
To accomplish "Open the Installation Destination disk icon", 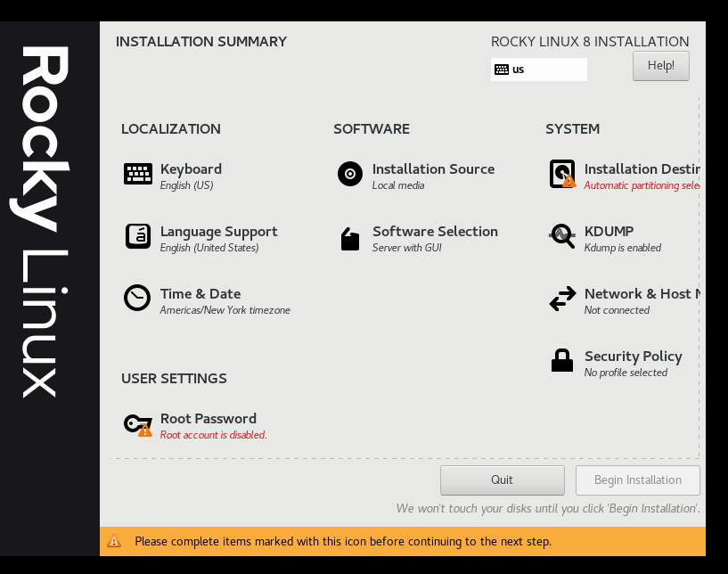I will click(x=562, y=174).
